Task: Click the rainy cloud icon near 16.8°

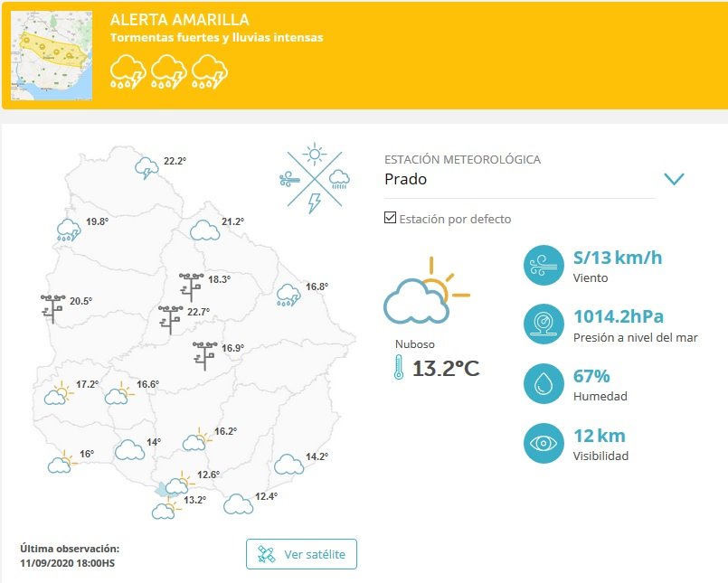Action: (x=288, y=295)
